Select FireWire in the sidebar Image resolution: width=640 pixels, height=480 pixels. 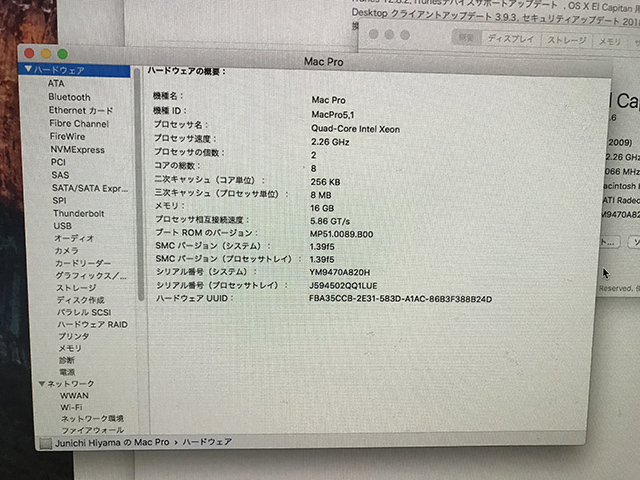[x=67, y=137]
